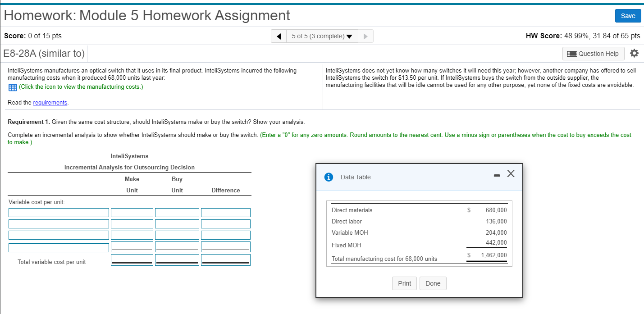
Task: Go to the previous question arrow
Action: point(279,36)
